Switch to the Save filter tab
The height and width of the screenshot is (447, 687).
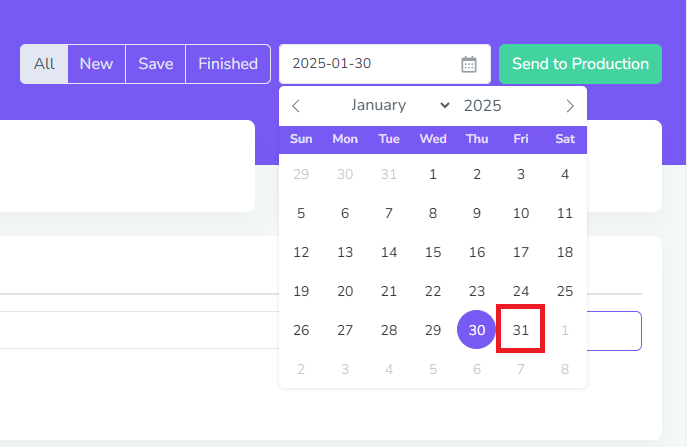click(x=155, y=64)
